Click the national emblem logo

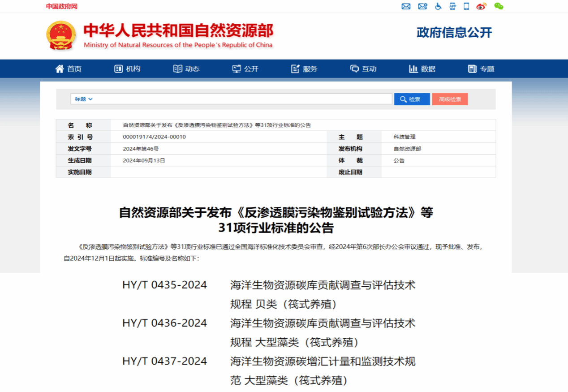[x=61, y=35]
